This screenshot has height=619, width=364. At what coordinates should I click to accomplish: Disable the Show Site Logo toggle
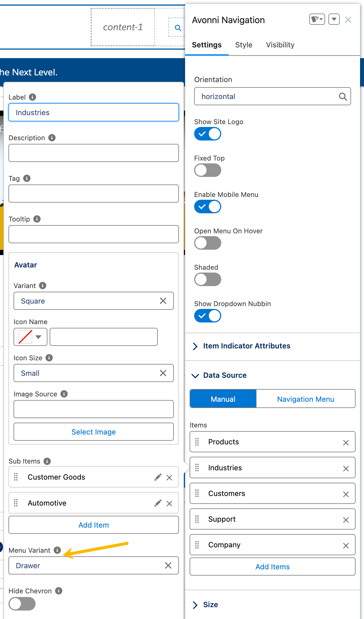coord(208,134)
